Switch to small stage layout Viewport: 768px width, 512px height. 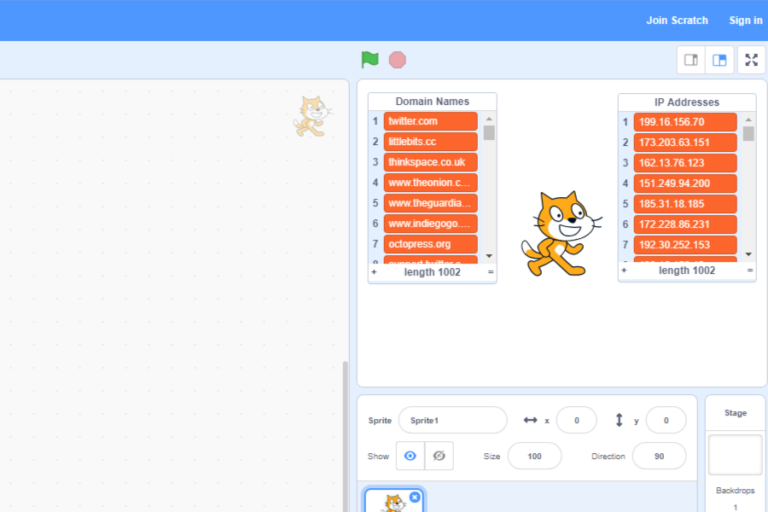tap(691, 60)
